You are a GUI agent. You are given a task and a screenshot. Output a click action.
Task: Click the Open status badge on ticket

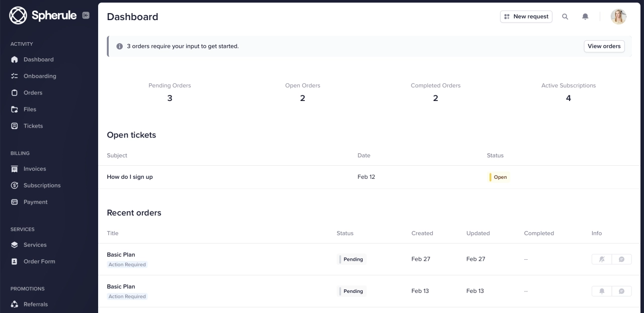tap(499, 177)
